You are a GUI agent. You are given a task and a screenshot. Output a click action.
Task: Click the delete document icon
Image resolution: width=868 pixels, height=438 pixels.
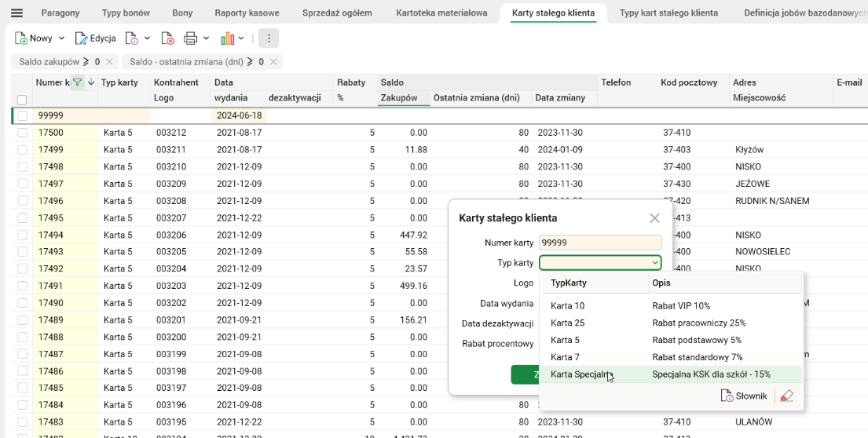click(167, 38)
